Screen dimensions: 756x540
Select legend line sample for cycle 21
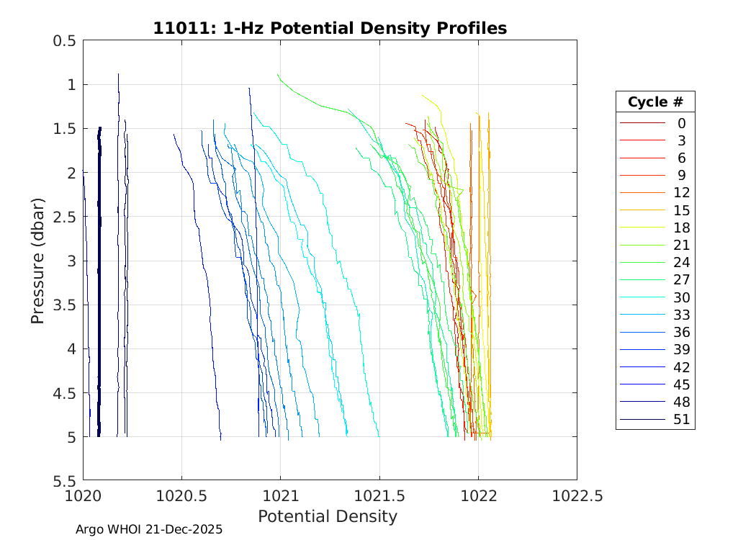tap(642, 246)
